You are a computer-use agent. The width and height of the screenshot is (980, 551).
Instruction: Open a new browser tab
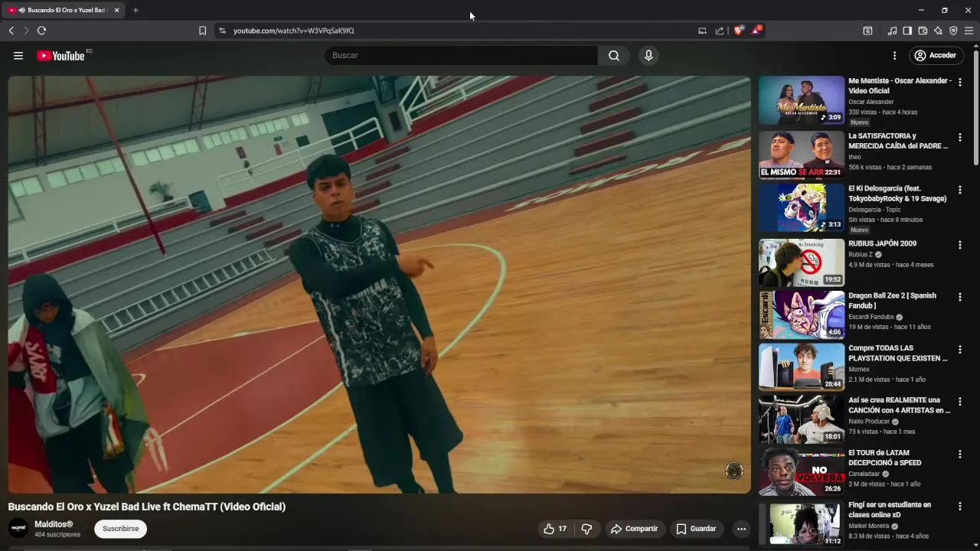[x=136, y=10]
